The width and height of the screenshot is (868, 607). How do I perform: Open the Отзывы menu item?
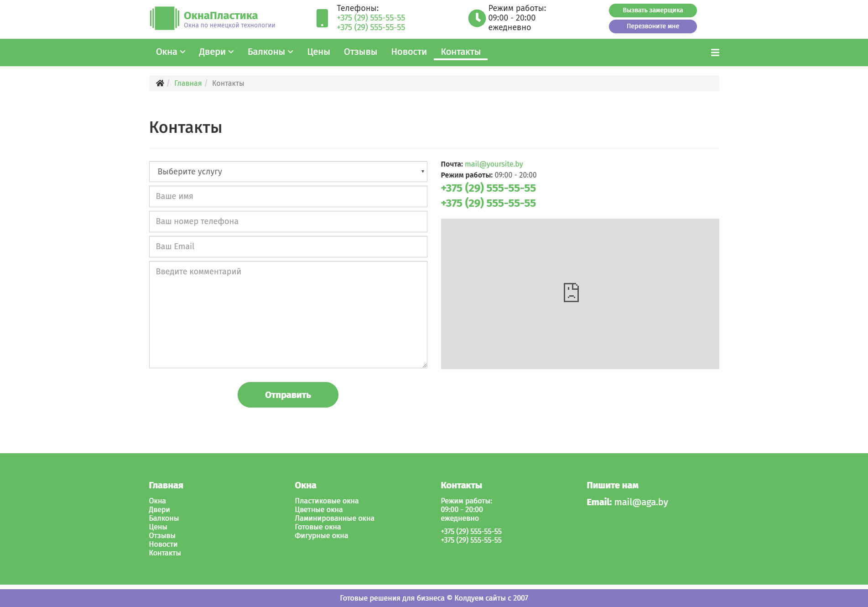tap(360, 52)
